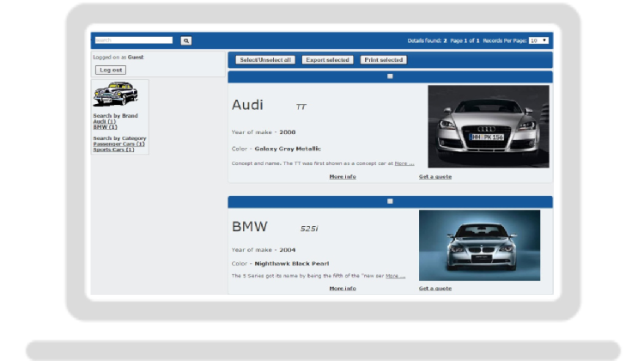The image size is (644, 361).
Task: Click the Audi heading text
Action: coord(247,105)
